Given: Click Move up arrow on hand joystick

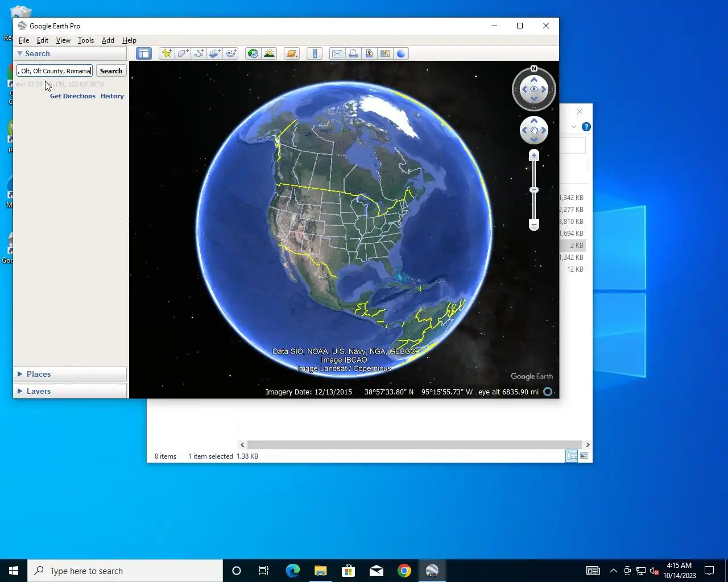Looking at the screenshot, I should 534,121.
